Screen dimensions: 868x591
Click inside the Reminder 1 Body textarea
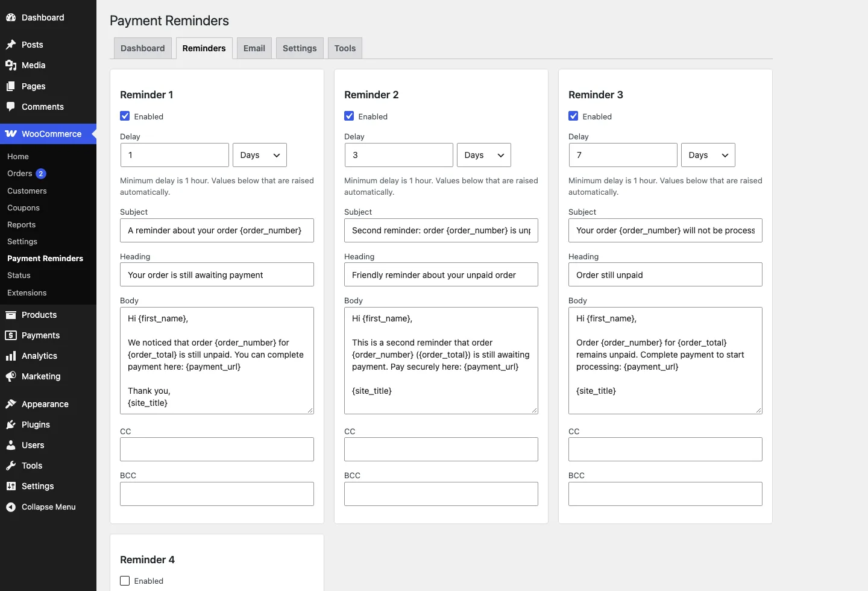click(217, 361)
